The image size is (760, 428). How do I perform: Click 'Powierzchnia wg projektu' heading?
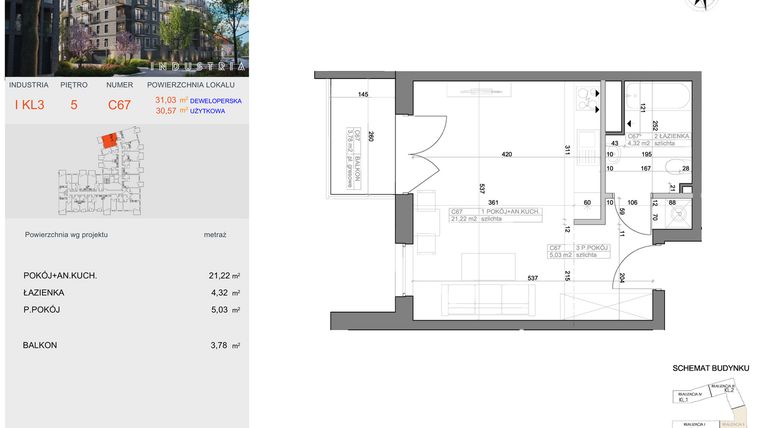point(66,235)
